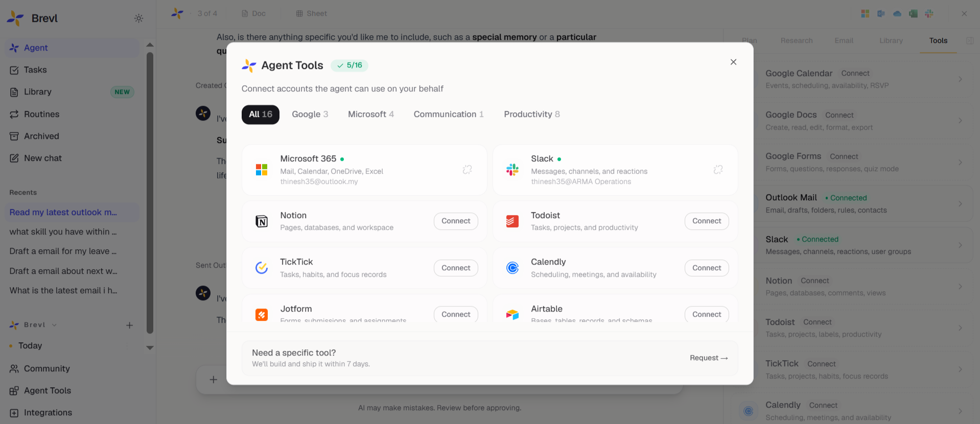Expand Google Calendar row chevron in Tools panel
Image resolution: width=980 pixels, height=424 pixels.
[960, 79]
